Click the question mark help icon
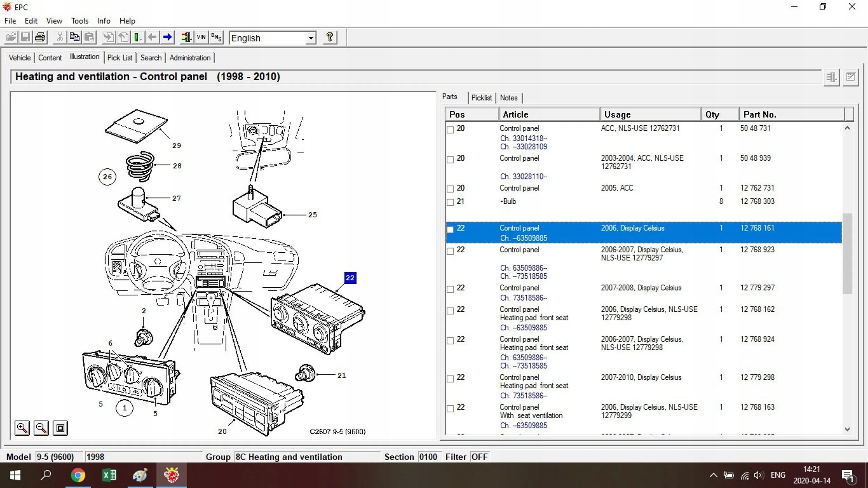Screen dimensions: 868x488 [x=330, y=37]
